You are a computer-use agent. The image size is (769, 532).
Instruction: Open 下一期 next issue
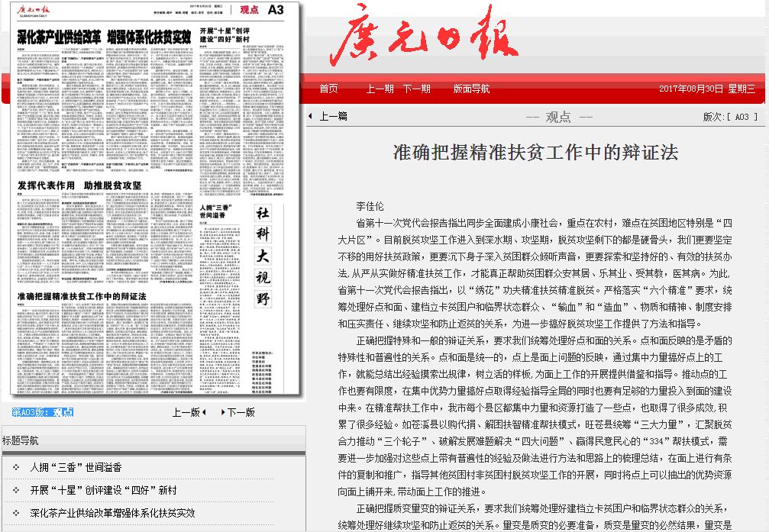417,89
